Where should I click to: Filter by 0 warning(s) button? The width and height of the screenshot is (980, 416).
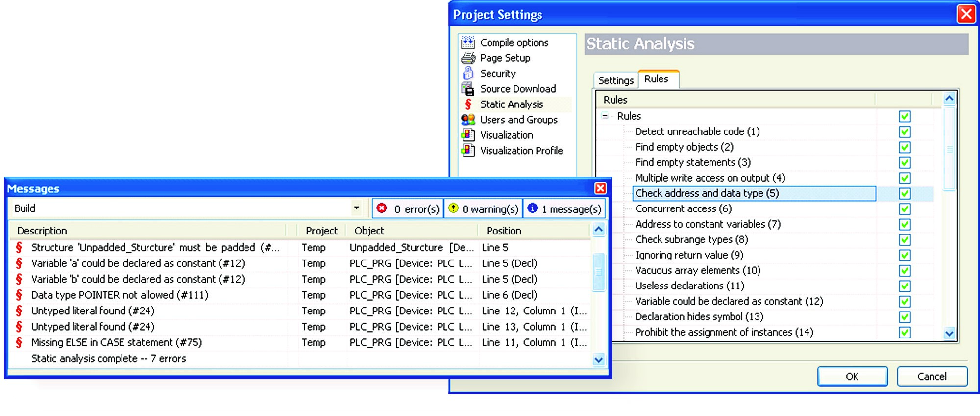[x=483, y=208]
